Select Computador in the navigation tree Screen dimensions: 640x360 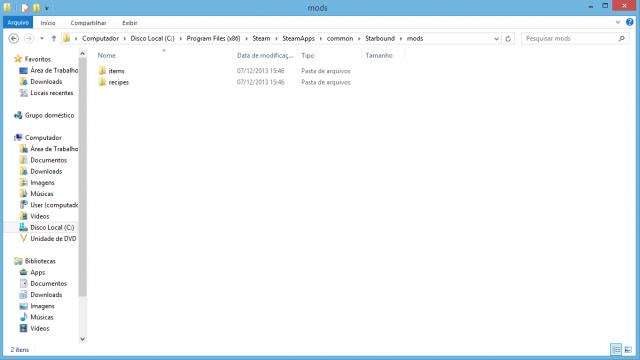pos(43,138)
